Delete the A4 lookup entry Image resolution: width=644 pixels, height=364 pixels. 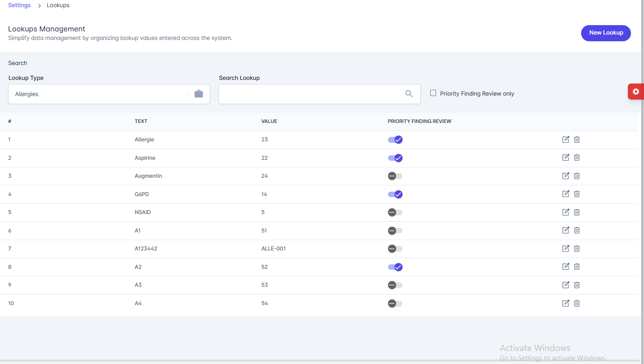click(577, 303)
